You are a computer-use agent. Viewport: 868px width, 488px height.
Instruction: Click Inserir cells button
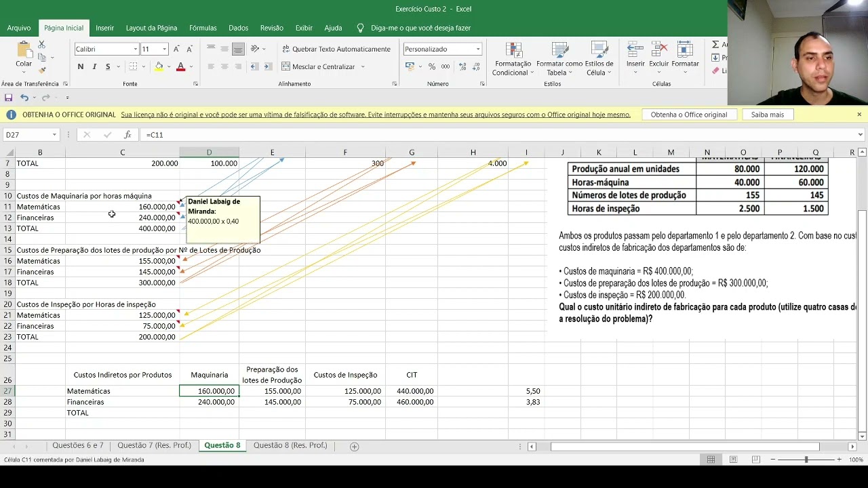pyautogui.click(x=635, y=56)
